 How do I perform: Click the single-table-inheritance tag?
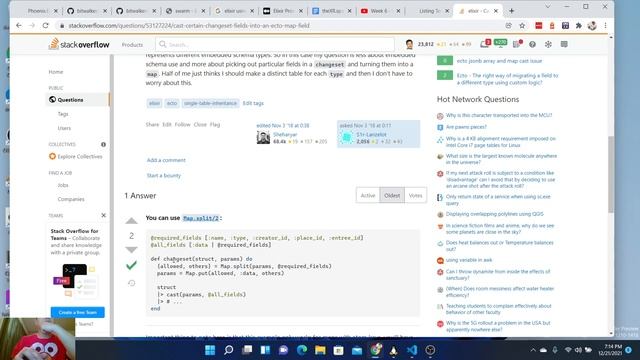pyautogui.click(x=210, y=103)
